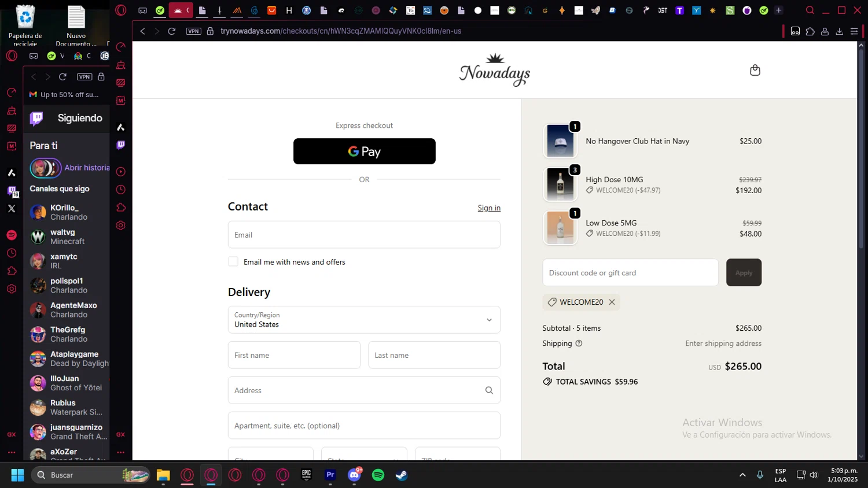Open History clock icon in front window sidebar
This screenshot has width=868, height=488.
coord(121,190)
